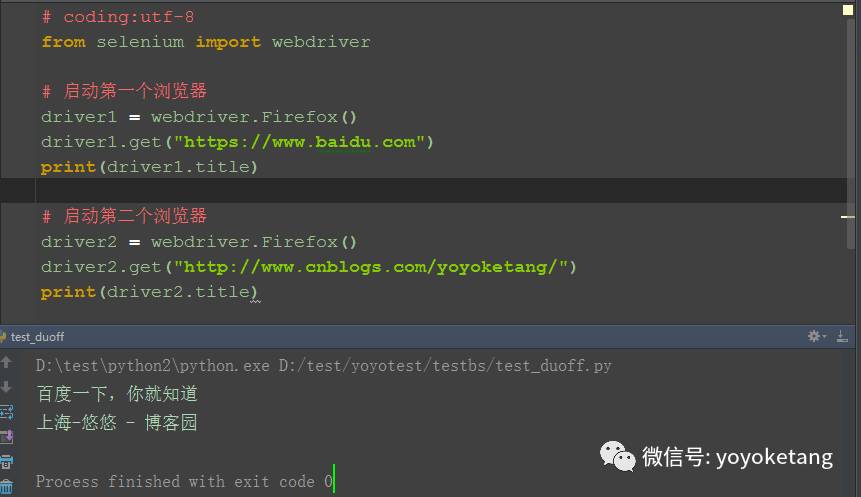This screenshot has height=497, width=861.
Task: Click the Up the stack trace arrow
Action: click(x=6, y=362)
